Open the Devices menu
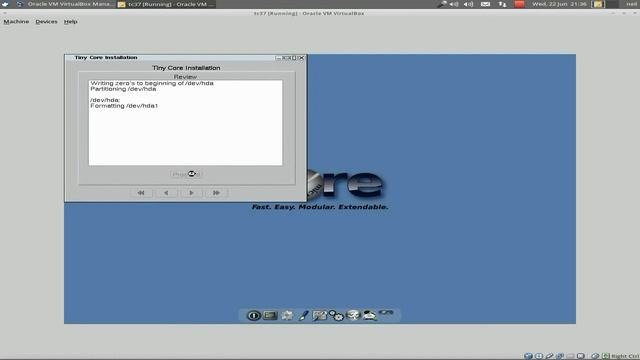The height and width of the screenshot is (360, 640). point(46,22)
